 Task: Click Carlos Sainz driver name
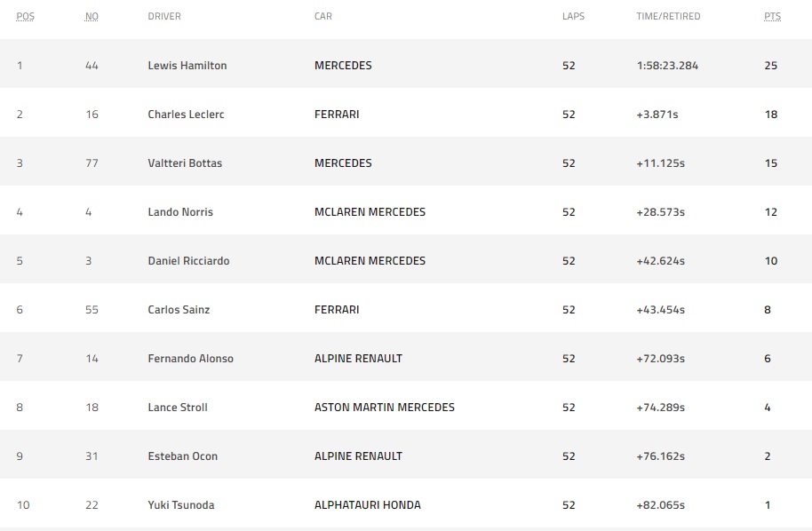click(179, 310)
